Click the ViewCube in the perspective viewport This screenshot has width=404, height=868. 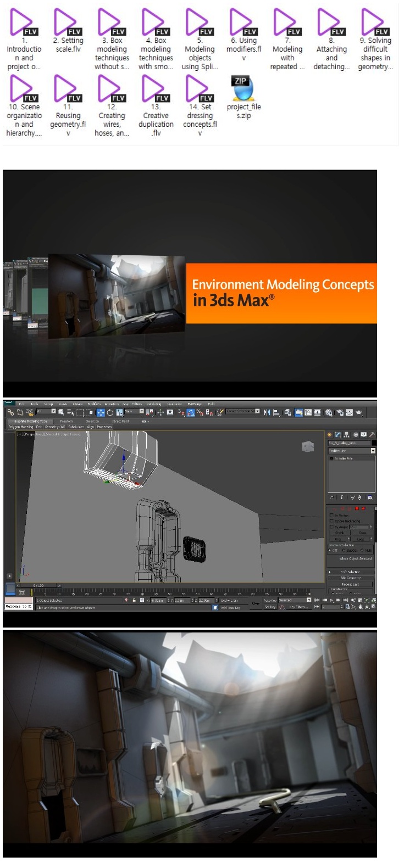tap(308, 447)
